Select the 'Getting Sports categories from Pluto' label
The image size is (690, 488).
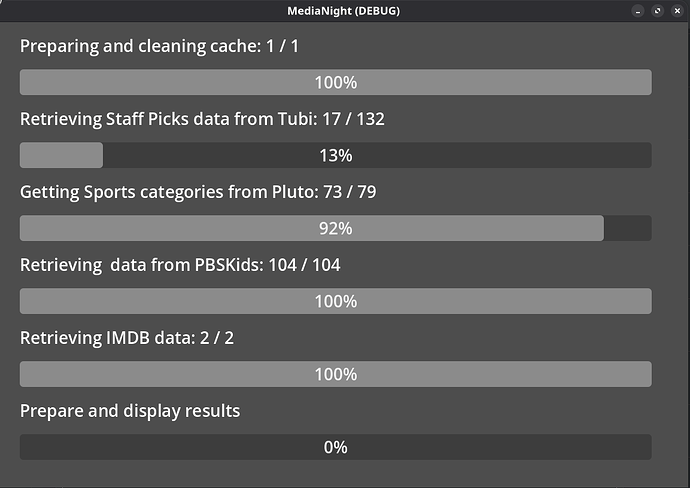coord(197,192)
